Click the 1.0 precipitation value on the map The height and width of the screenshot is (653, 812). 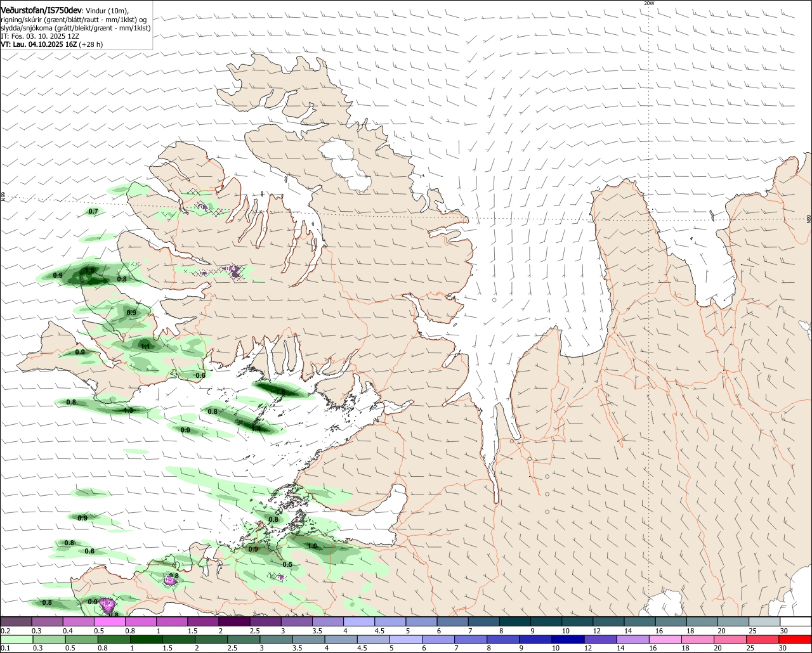click(x=312, y=546)
